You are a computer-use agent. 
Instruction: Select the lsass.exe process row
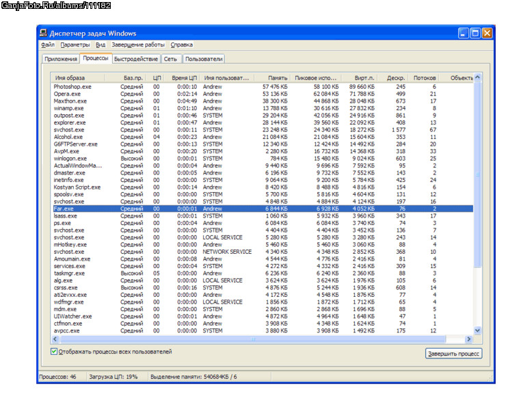263,216
